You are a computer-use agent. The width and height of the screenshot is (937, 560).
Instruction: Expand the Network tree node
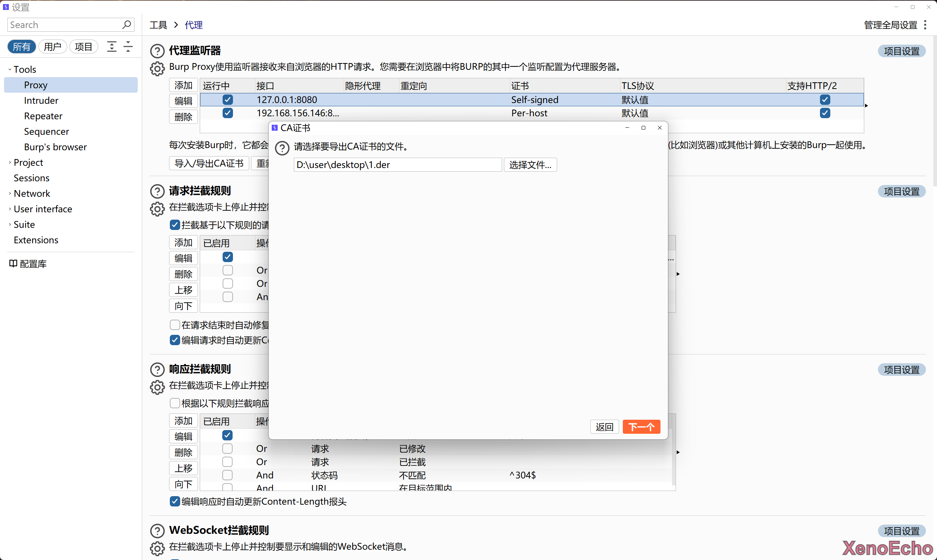(x=10, y=193)
